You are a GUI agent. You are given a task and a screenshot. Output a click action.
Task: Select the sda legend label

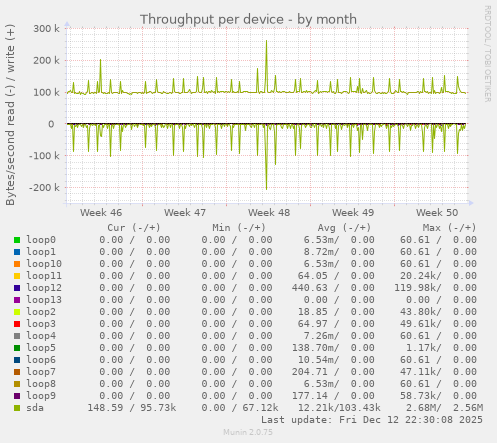[35, 408]
